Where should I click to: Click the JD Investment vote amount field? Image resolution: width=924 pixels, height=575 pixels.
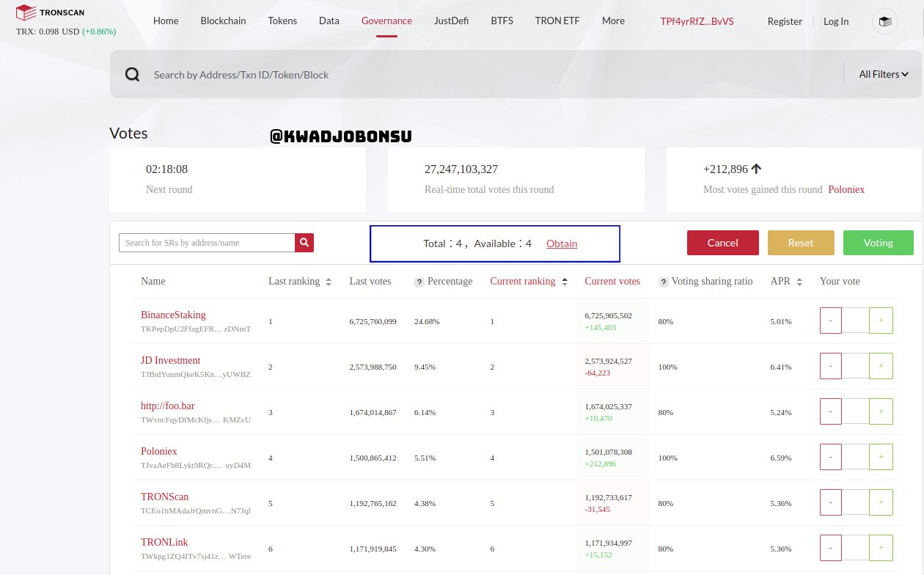point(856,366)
